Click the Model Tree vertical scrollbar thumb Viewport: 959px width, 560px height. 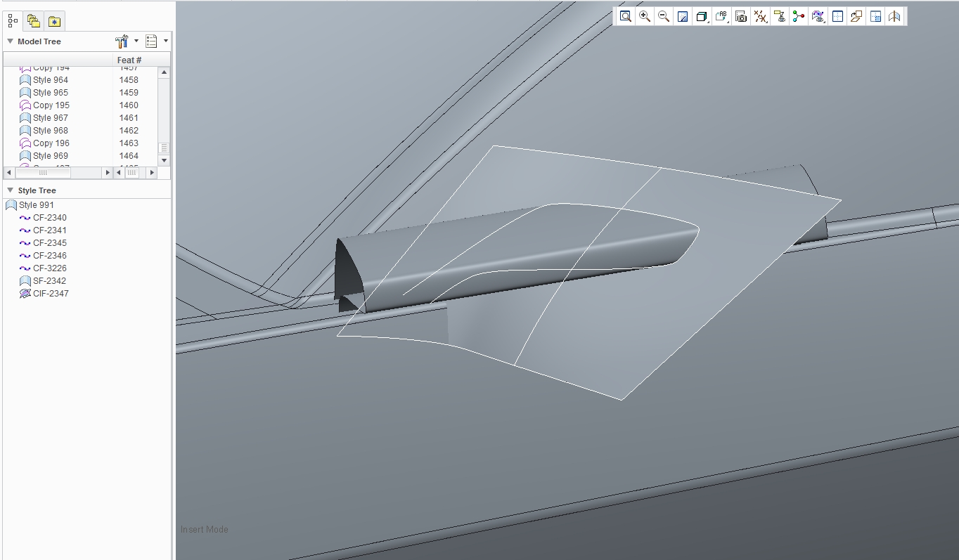tap(164, 148)
